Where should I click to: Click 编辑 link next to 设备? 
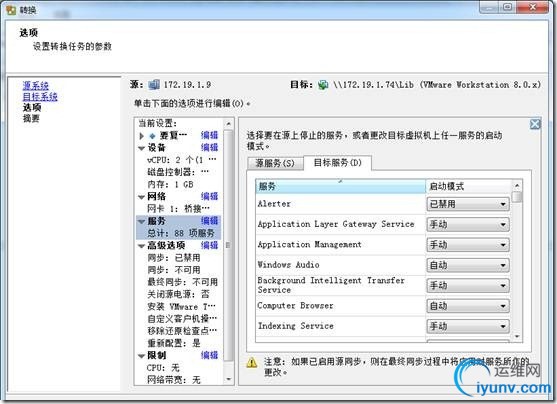tap(209, 147)
